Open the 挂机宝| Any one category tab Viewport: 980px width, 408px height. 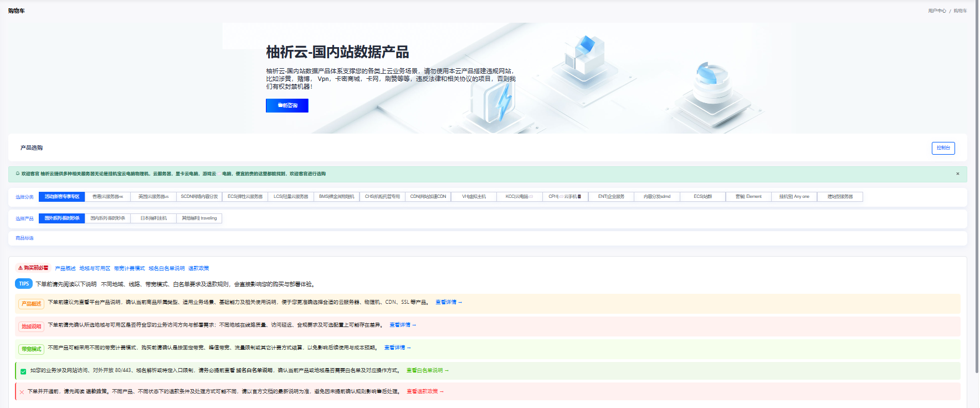tap(794, 197)
